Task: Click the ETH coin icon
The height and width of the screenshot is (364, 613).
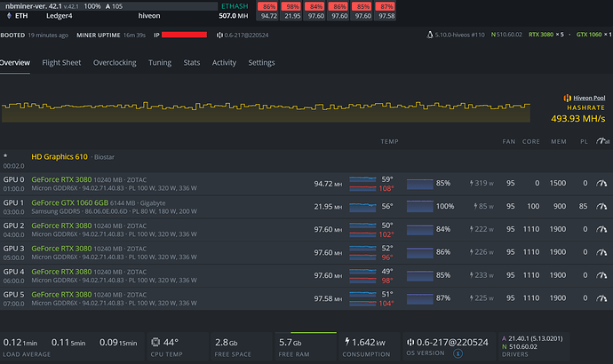Action: (9, 16)
